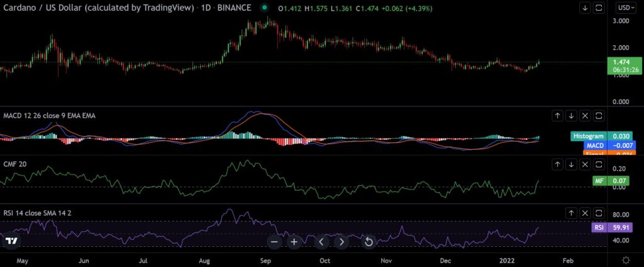Move the MACD pane up
This screenshot has width=644, height=267.
[x=557, y=116]
